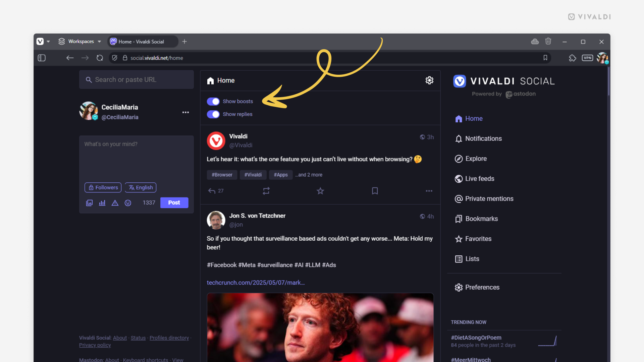Open the Privacy policy link
Image resolution: width=644 pixels, height=362 pixels.
click(x=95, y=345)
